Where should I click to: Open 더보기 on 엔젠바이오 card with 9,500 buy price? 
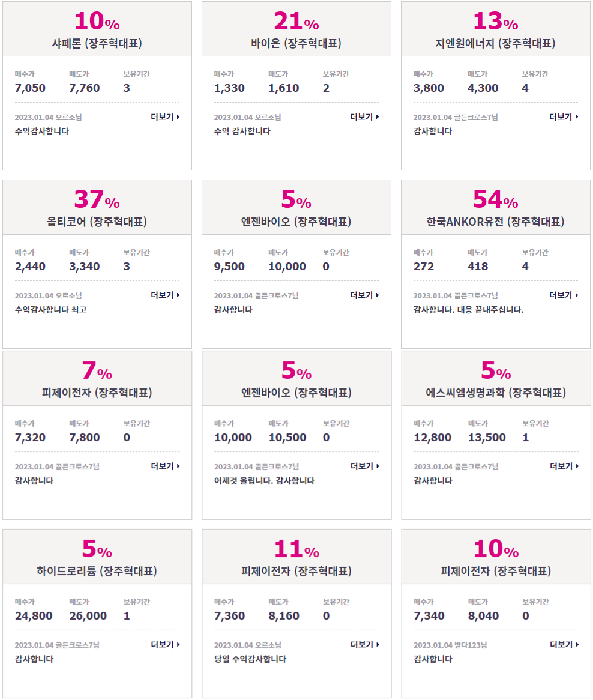[364, 295]
